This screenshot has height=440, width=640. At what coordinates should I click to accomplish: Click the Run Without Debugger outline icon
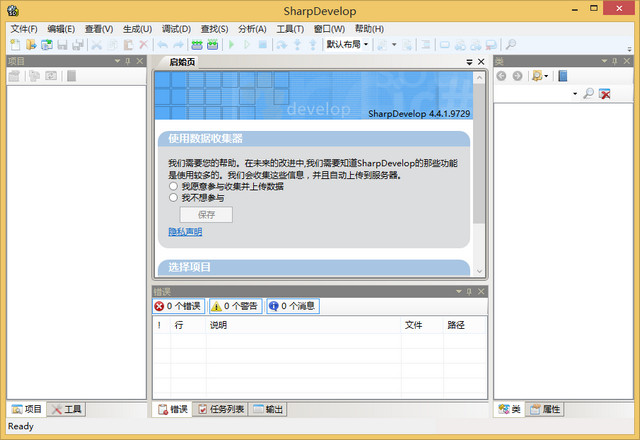click(x=247, y=44)
